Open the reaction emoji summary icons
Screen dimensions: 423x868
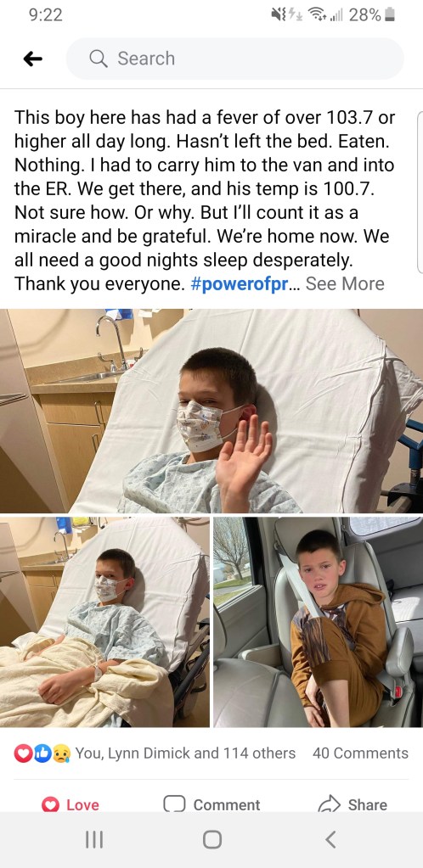[x=42, y=753]
